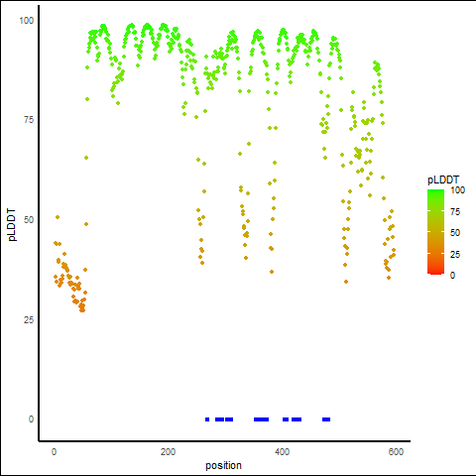The width and height of the screenshot is (476, 476).
Task: Click the legend label 50
Action: [455, 233]
